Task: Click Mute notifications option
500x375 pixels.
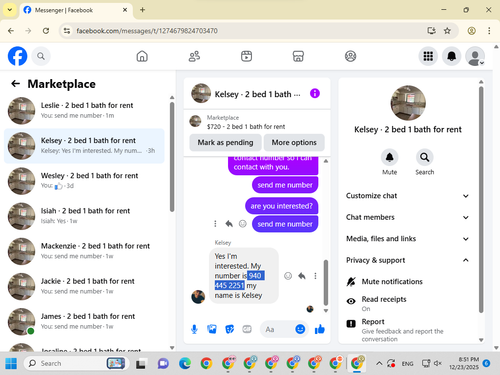Action: click(407, 282)
